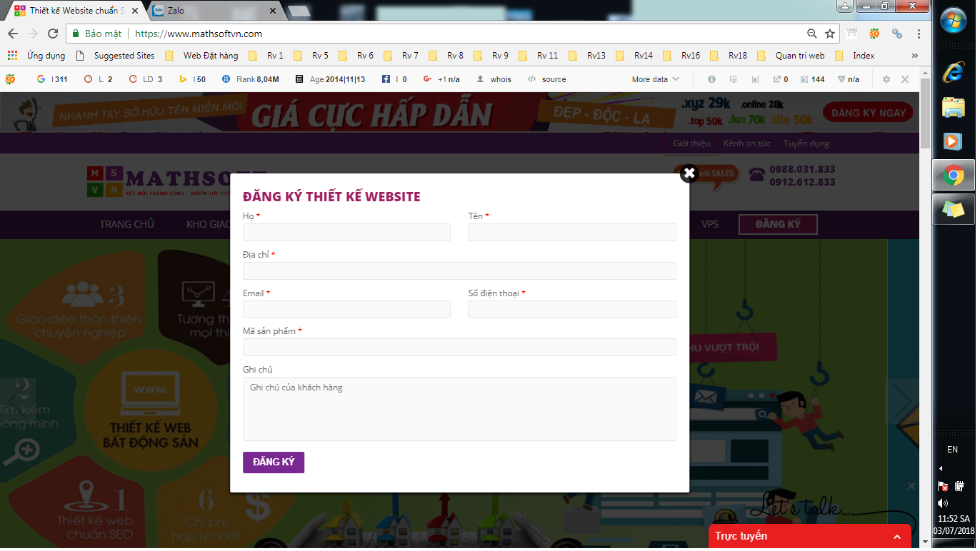980x551 pixels.
Task: Close the SEOquake bar with its X
Action: point(905,79)
